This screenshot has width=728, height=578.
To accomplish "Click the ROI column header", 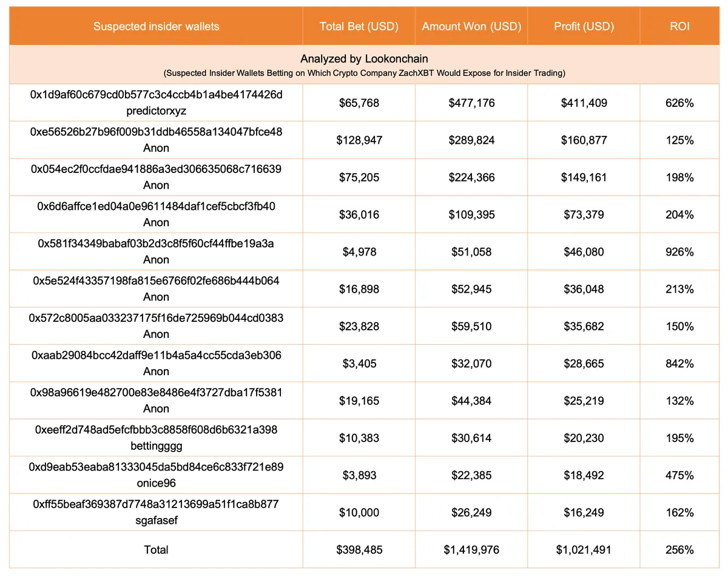I will 679,26.
